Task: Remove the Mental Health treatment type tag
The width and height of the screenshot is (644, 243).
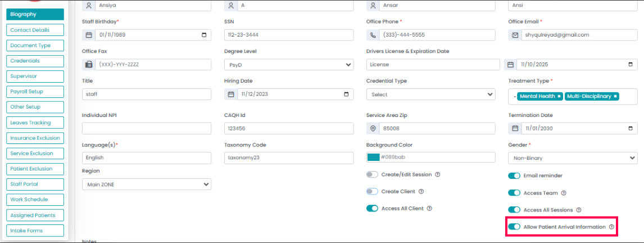Action: coord(559,96)
